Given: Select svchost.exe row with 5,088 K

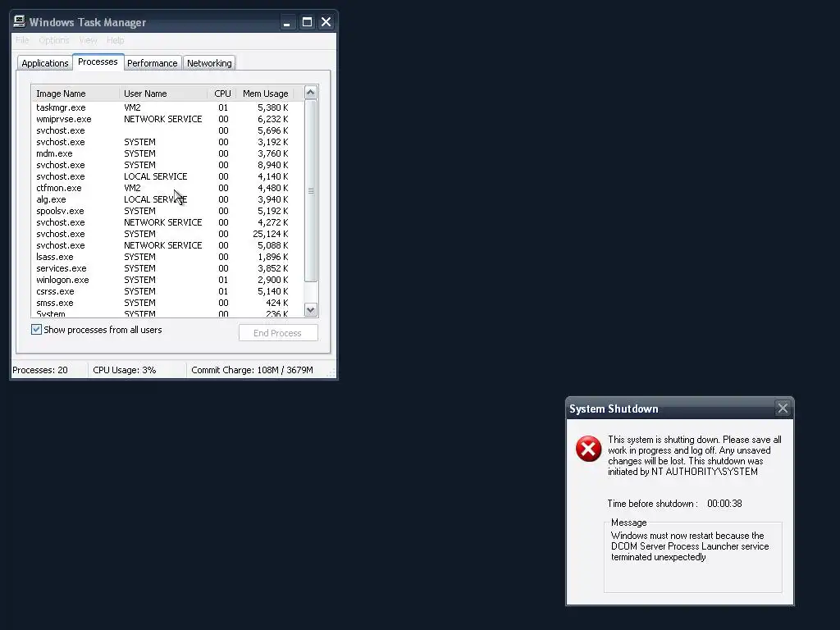Looking at the screenshot, I should click(x=167, y=245).
